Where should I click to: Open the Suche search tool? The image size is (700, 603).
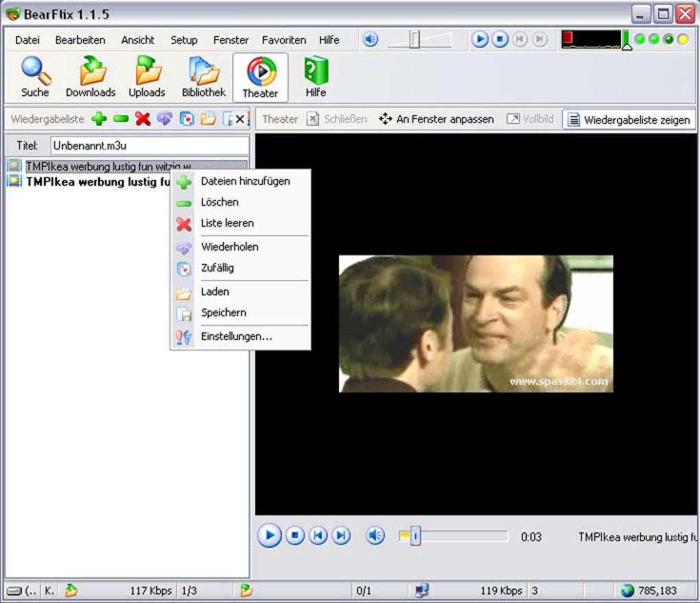[x=35, y=78]
